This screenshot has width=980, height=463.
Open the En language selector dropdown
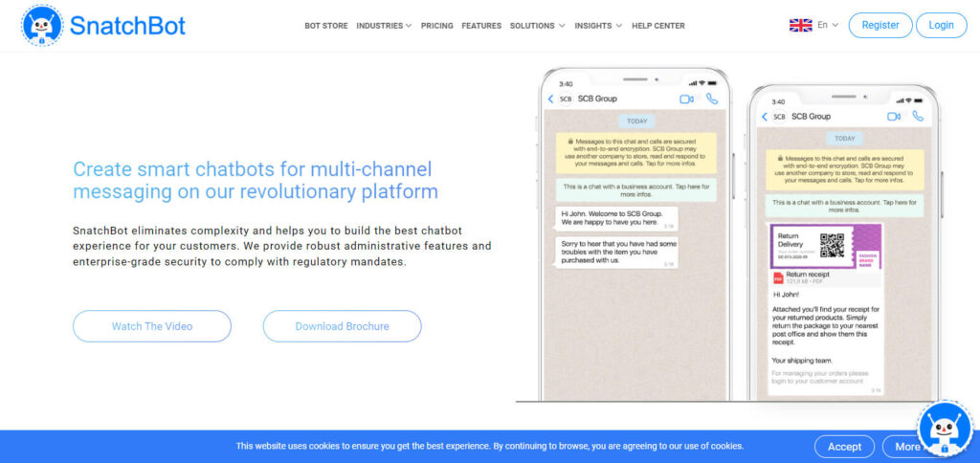tap(828, 25)
